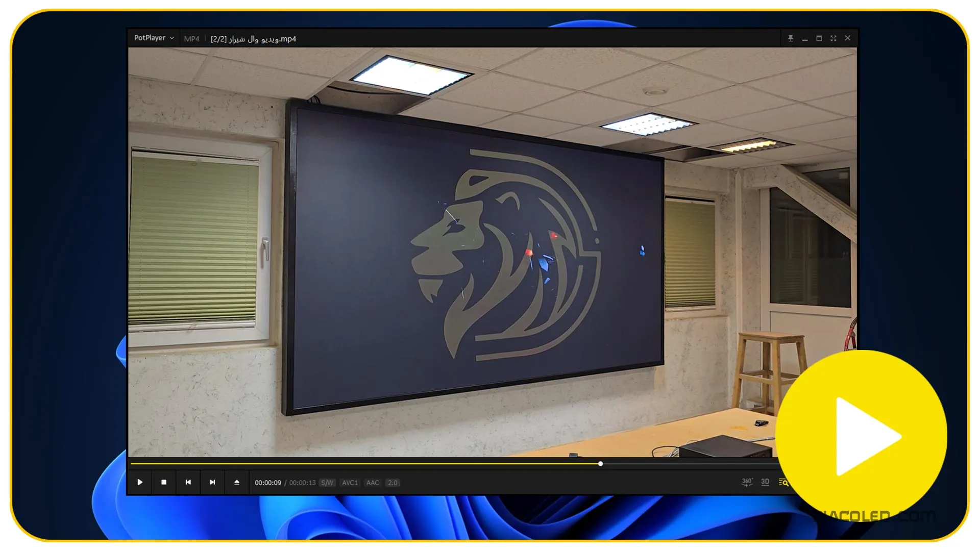Click the large yellow play overlay button
The height and width of the screenshot is (551, 980).
(x=862, y=436)
